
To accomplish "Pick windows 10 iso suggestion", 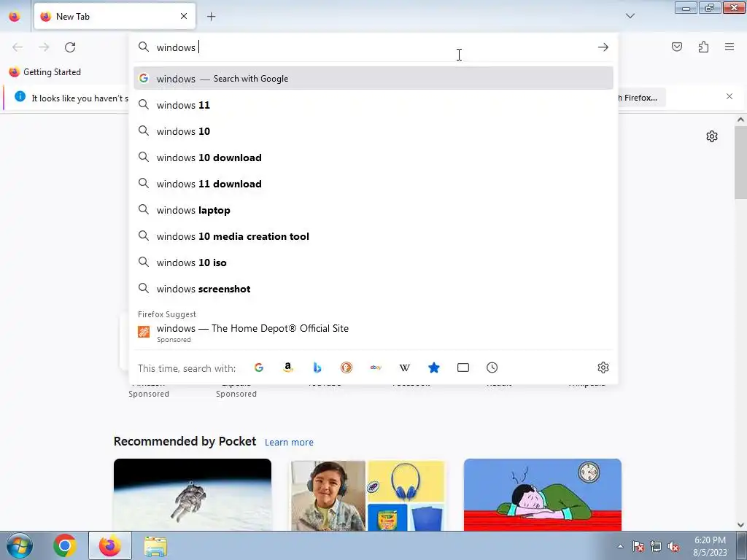I will [x=373, y=262].
